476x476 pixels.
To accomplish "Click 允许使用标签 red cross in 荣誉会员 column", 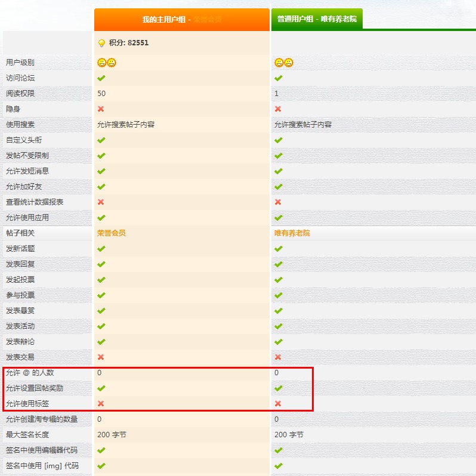I will pos(101,404).
